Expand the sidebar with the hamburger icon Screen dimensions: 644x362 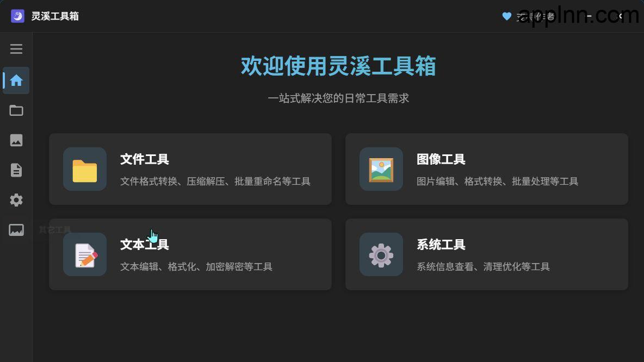(16, 49)
